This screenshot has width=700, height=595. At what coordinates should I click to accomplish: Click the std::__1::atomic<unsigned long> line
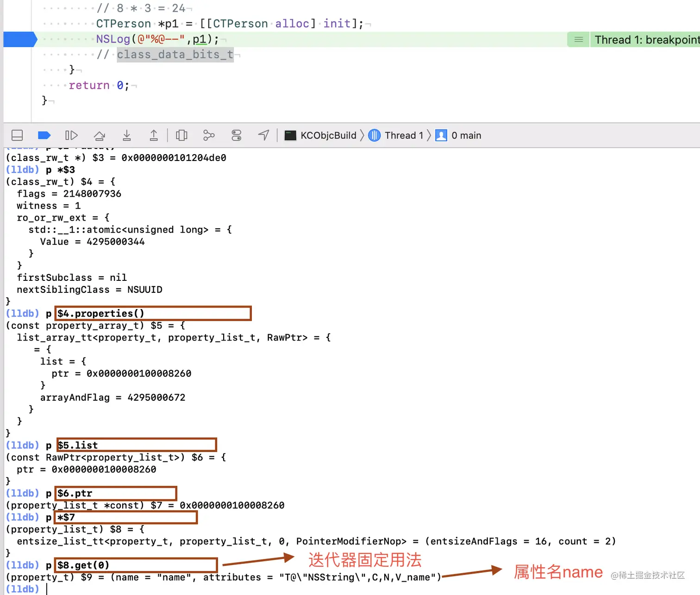click(x=130, y=229)
